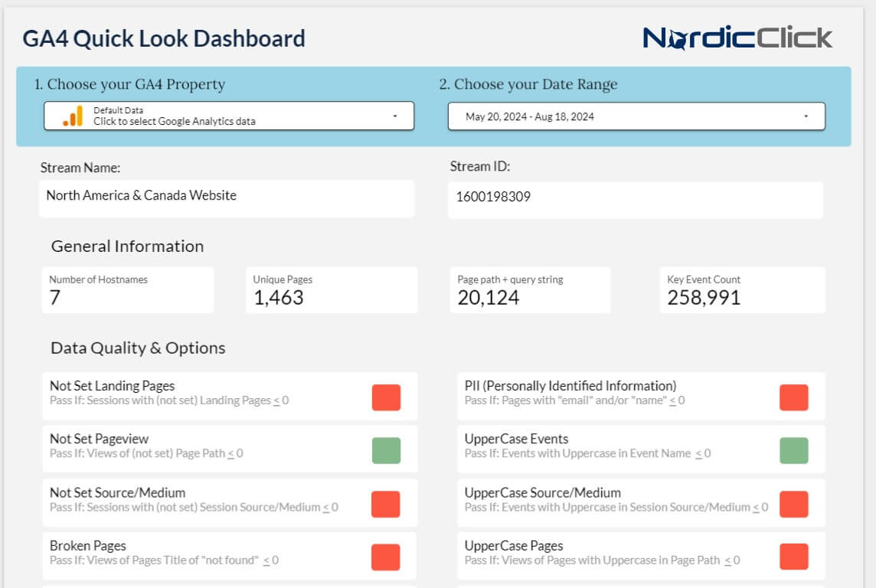This screenshot has height=588, width=876.
Task: Click the GA4 Quick Look Dashboard heading
Action: coord(164,38)
